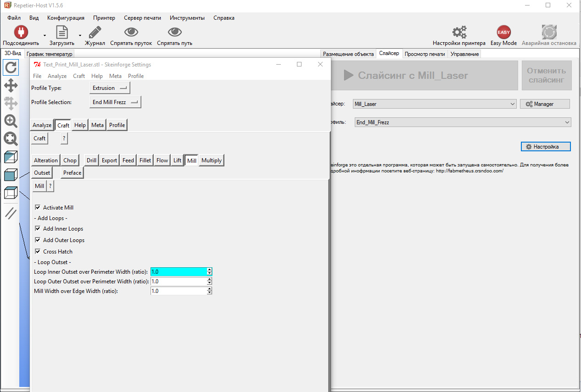581x392 pixels.
Task: Click Loop Outer Outset value field
Action: 179,282
